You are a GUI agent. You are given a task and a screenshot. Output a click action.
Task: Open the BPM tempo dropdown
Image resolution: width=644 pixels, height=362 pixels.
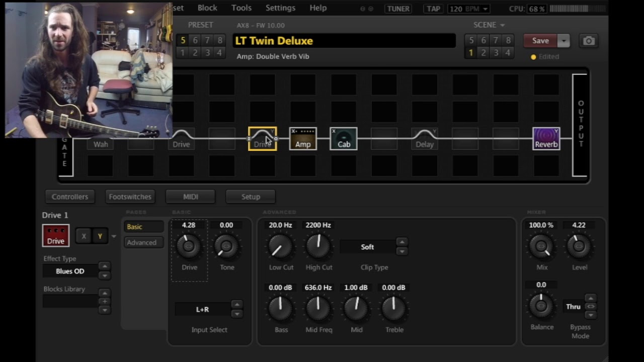(x=485, y=9)
